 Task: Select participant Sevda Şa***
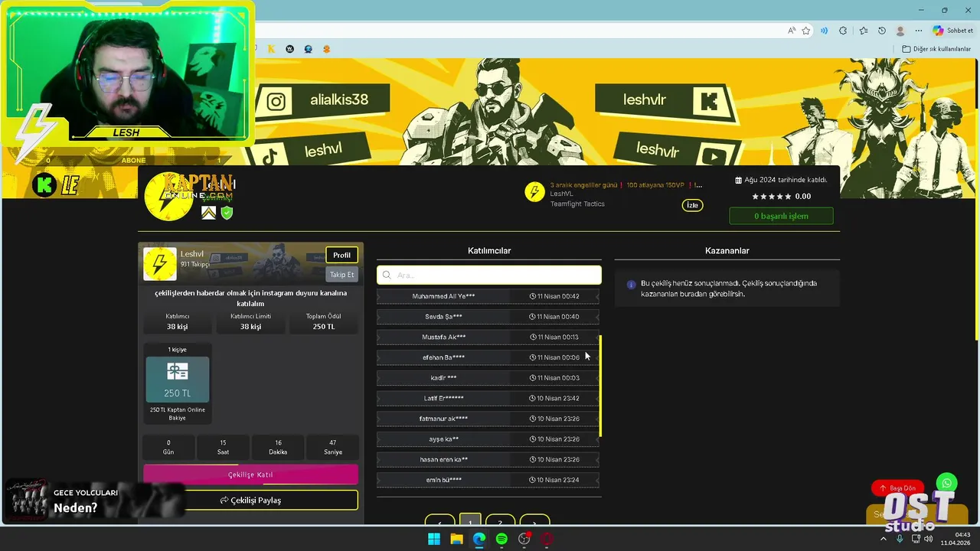[x=488, y=316]
